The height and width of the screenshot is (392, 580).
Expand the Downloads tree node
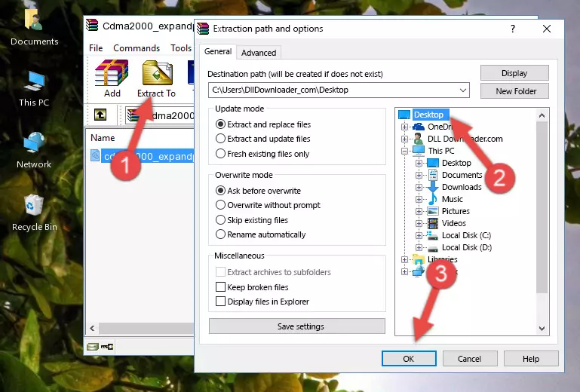click(x=419, y=187)
